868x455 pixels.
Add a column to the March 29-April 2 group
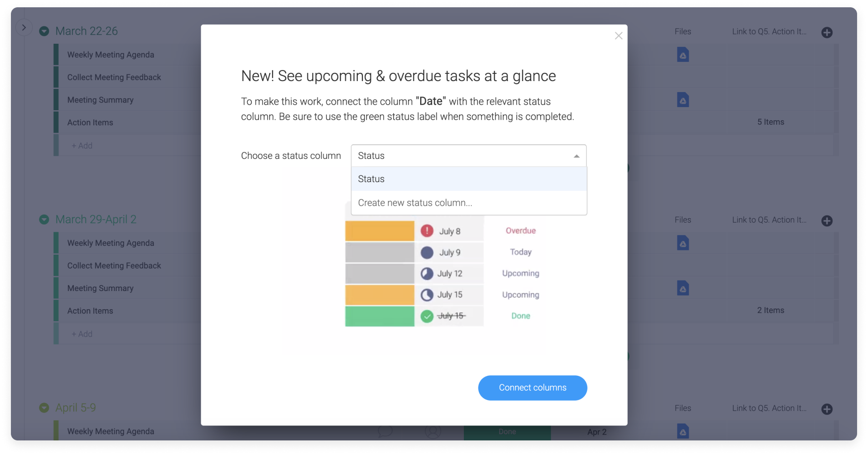pos(827,221)
